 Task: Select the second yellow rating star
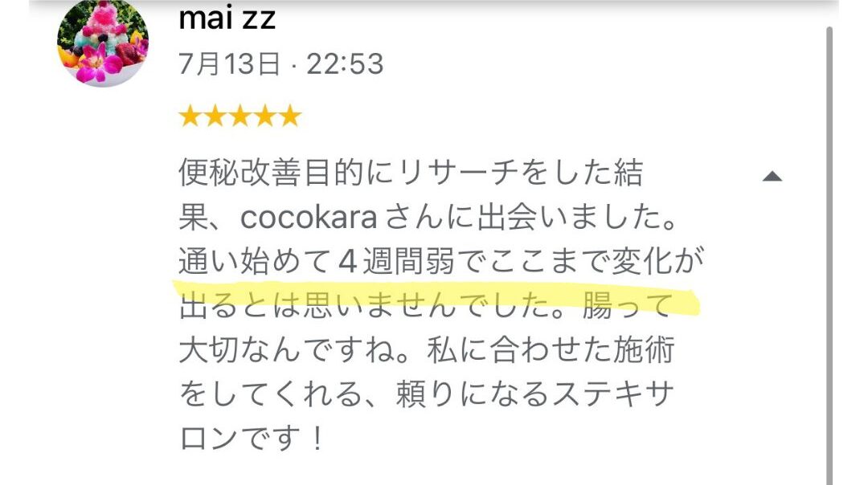click(x=215, y=116)
